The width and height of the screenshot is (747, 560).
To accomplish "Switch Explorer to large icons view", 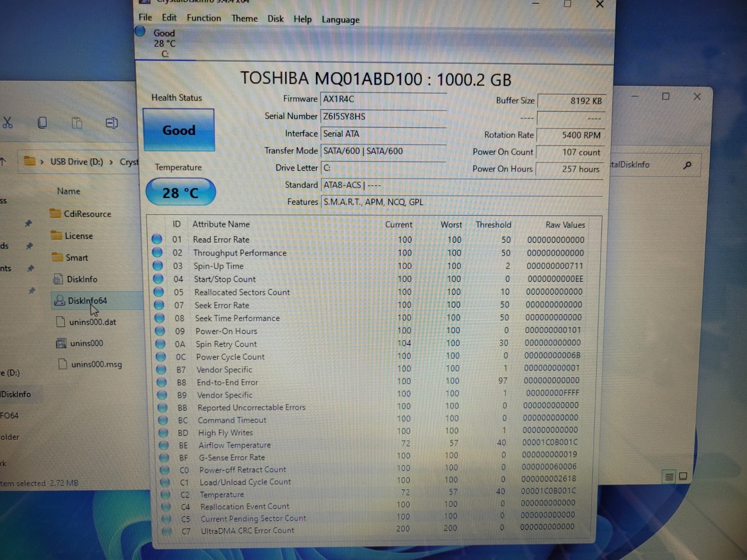I will 683,476.
